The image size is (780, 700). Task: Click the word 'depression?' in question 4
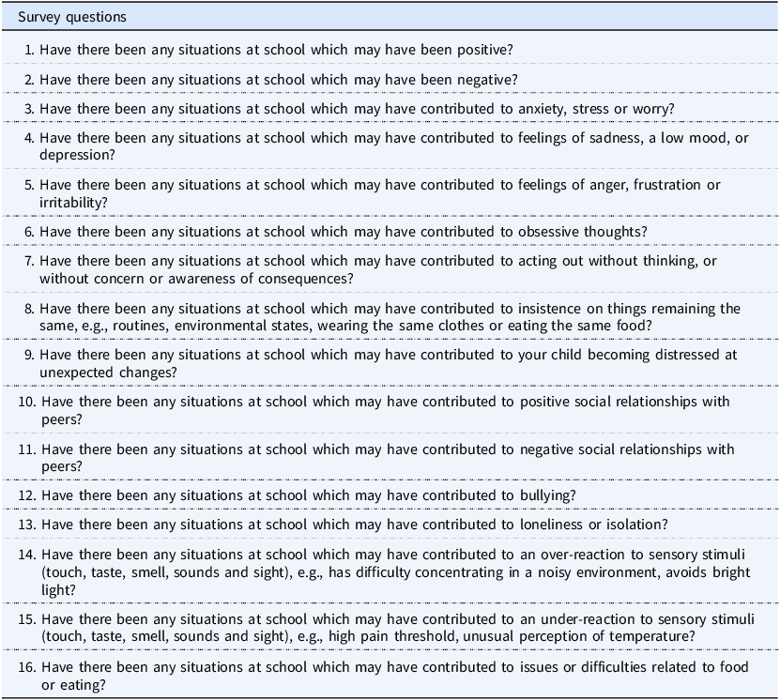click(x=77, y=155)
